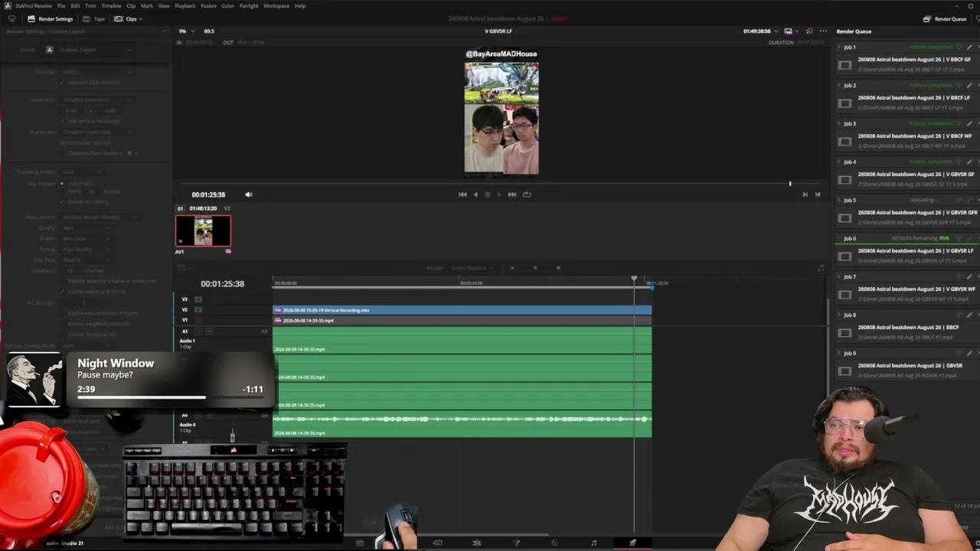Open the Entire Timeline render range dropdown
Viewport: 980px width, 551px height.
[471, 268]
